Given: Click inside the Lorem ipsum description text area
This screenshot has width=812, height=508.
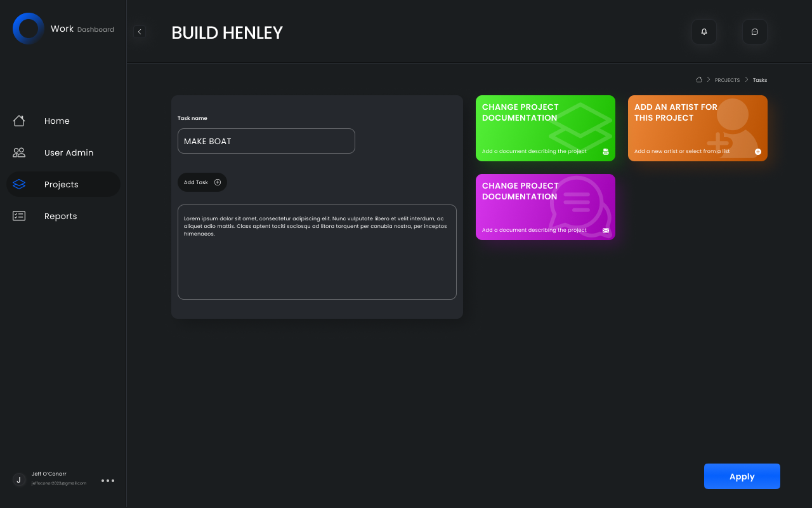Looking at the screenshot, I should pyautogui.click(x=317, y=252).
